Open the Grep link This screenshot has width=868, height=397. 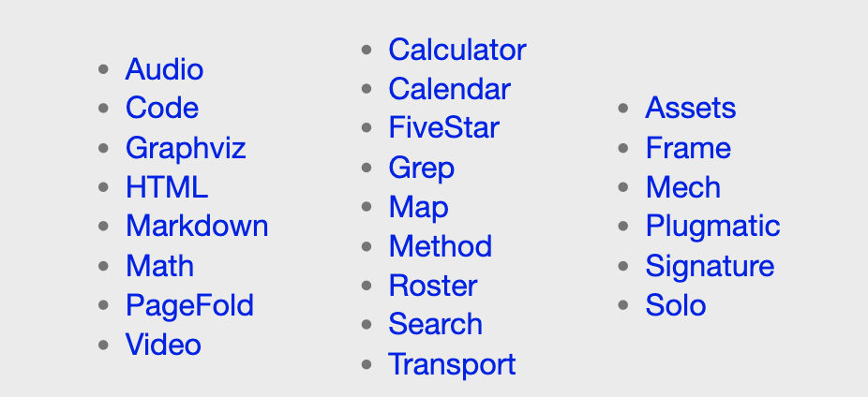421,169
